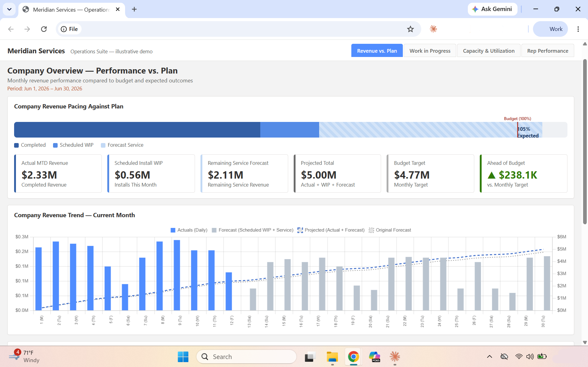Click the File site info chip
The width and height of the screenshot is (588, 367).
click(x=69, y=29)
